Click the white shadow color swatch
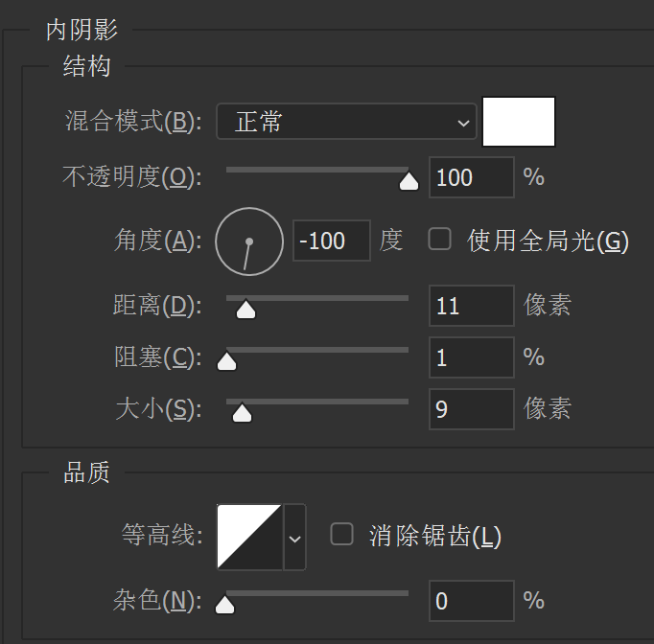 coord(519,122)
